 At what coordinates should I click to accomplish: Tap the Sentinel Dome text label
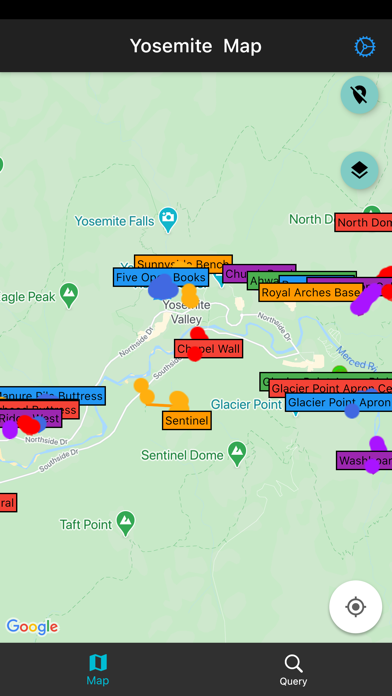pyautogui.click(x=182, y=455)
